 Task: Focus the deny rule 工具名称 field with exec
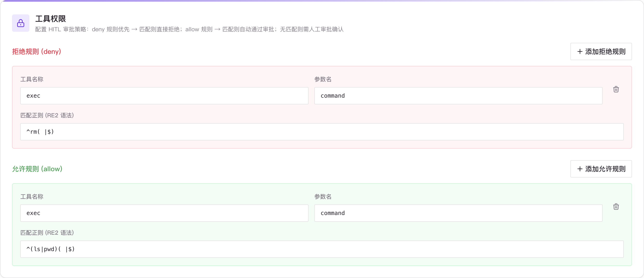(164, 96)
